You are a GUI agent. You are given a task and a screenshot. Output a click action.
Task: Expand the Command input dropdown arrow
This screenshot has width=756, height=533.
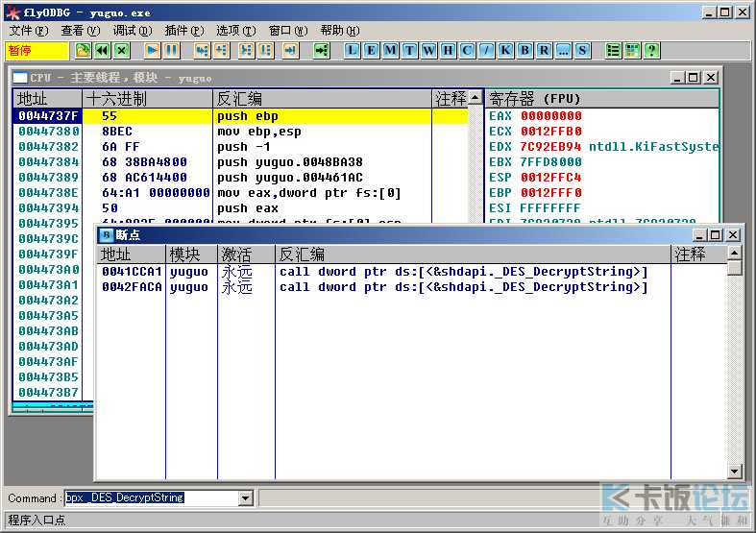tap(246, 497)
